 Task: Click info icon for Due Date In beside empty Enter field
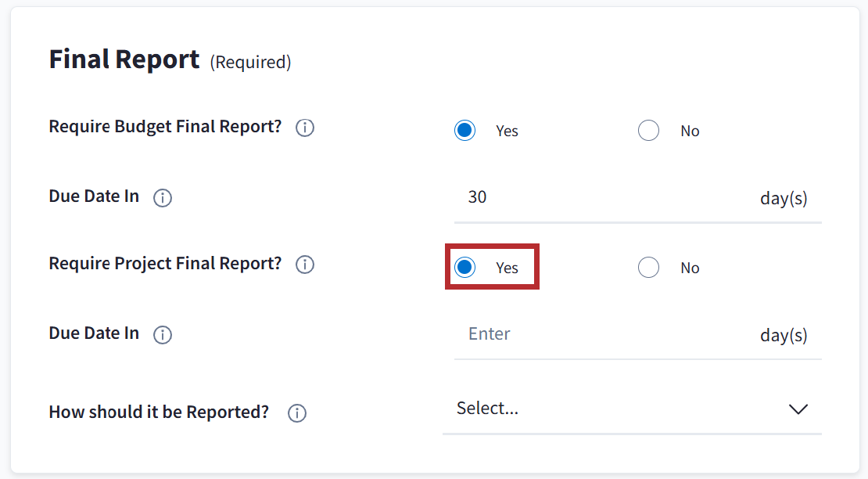pos(163,335)
